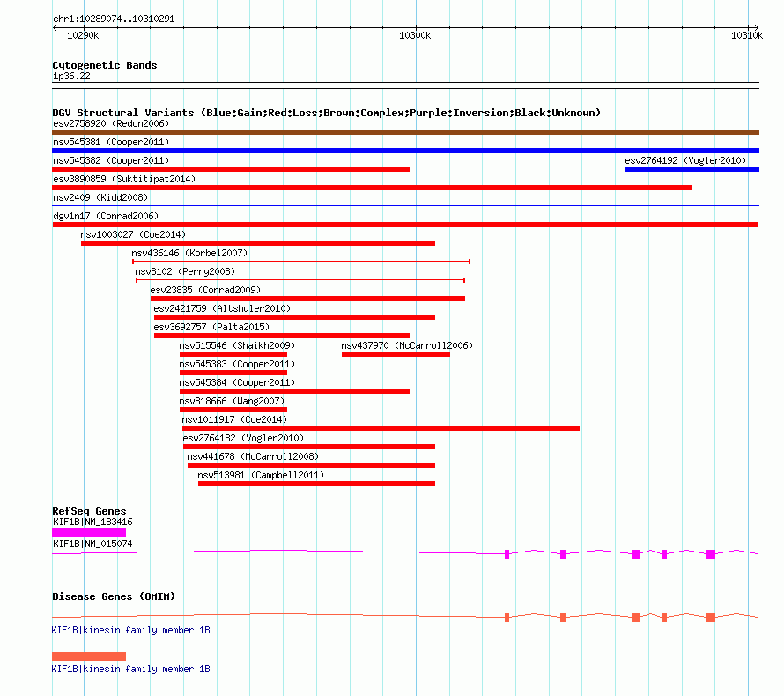
Task: Click the orange OMIM KIF1B gene block
Action: pos(89,656)
